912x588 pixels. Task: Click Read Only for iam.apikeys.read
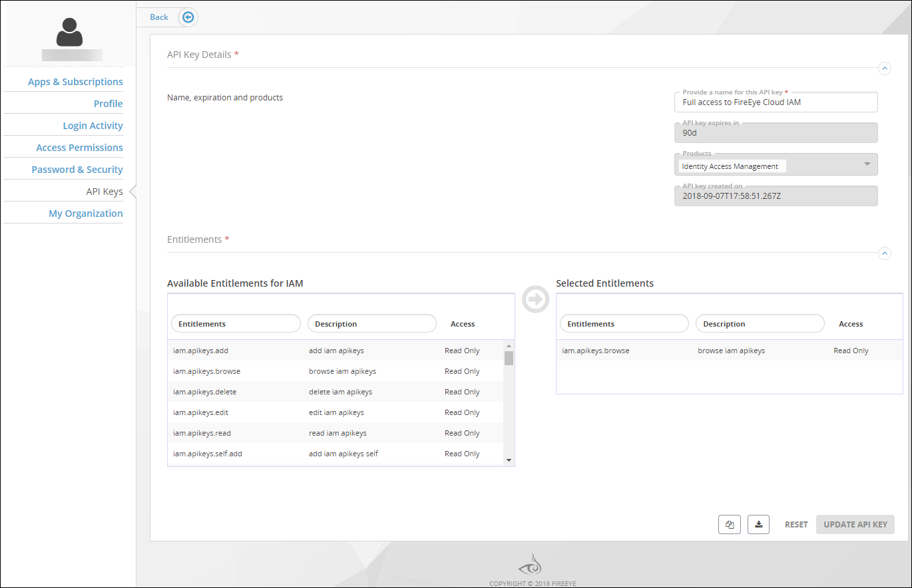point(462,433)
